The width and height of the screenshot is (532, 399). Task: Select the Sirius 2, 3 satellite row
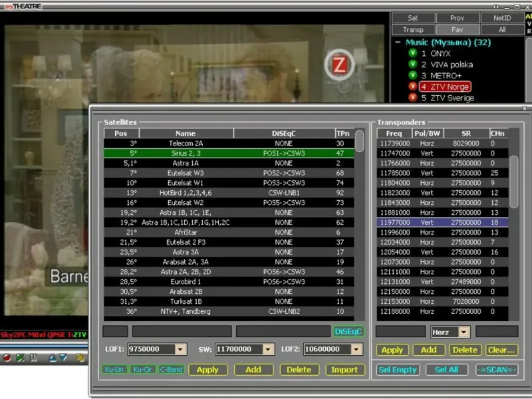229,153
